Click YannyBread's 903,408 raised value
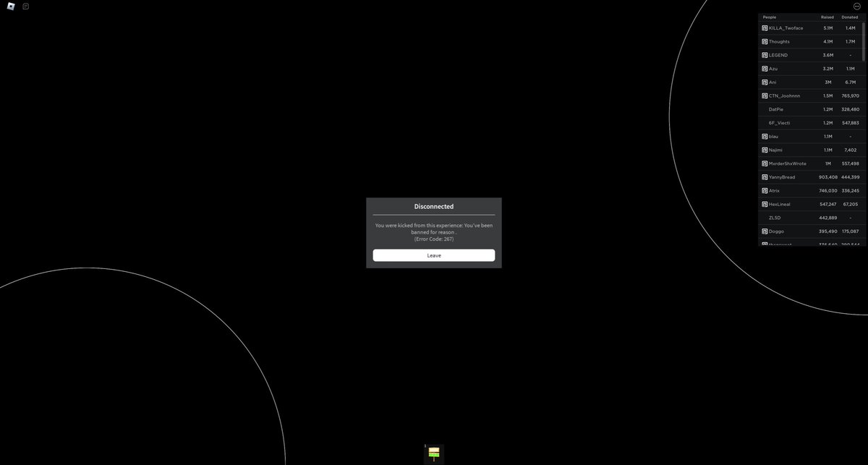 [x=828, y=177]
